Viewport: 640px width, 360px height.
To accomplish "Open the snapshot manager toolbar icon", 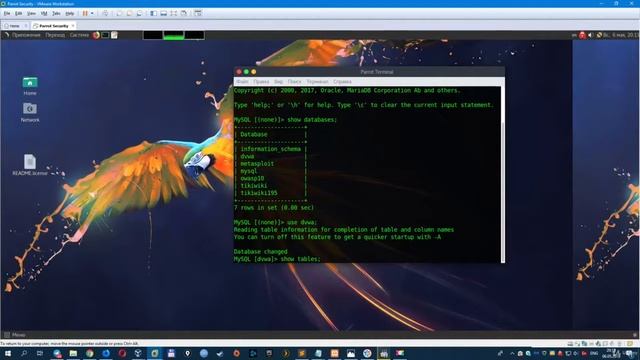I will (x=140, y=13).
